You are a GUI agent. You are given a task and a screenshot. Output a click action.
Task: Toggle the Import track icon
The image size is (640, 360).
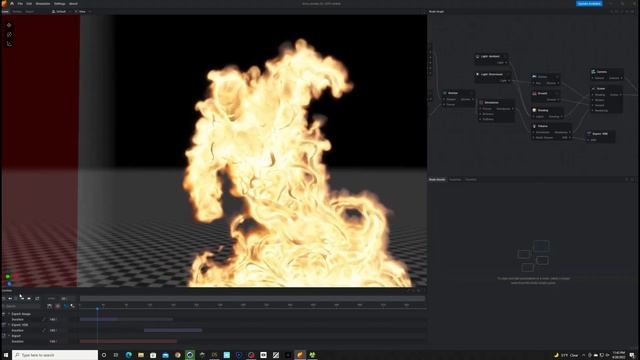(x=4, y=336)
